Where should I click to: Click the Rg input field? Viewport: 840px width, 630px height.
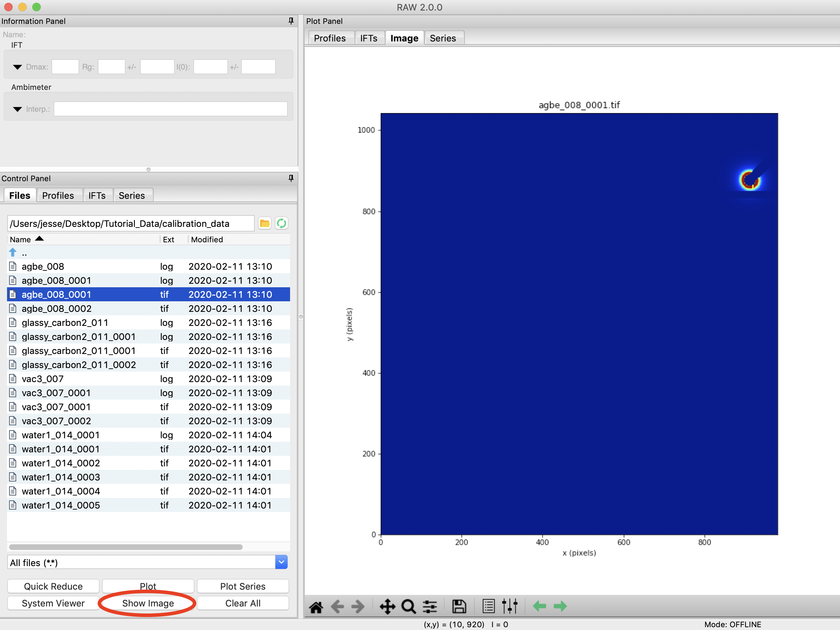(x=111, y=67)
